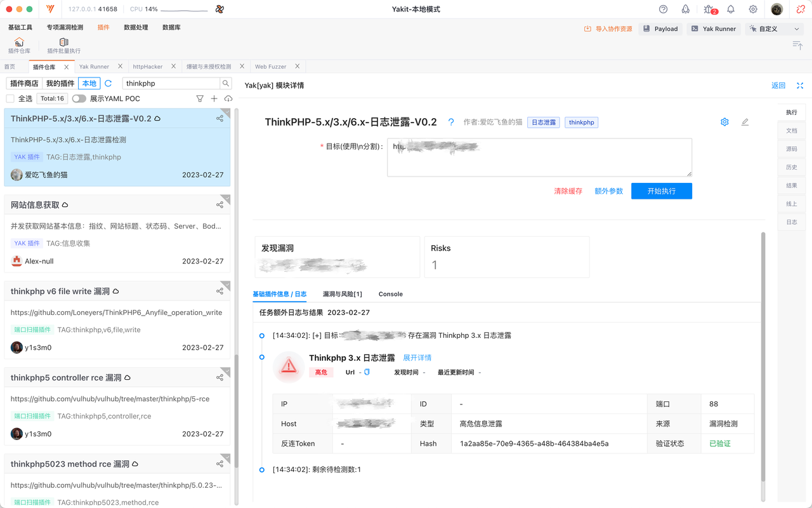Open the 自定义 dropdown

click(774, 29)
